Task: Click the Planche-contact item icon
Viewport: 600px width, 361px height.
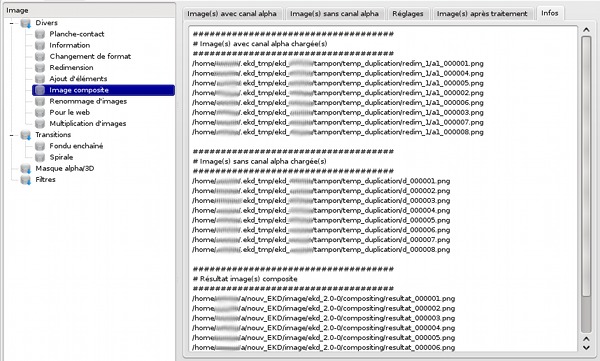Action: [40, 34]
